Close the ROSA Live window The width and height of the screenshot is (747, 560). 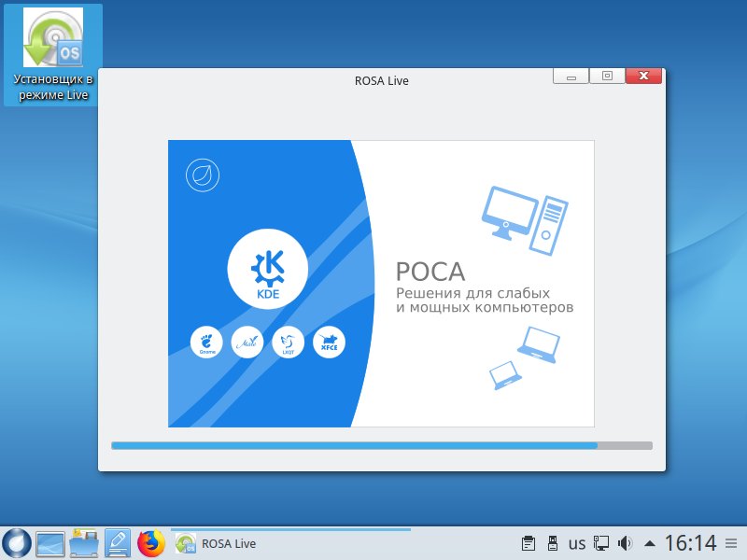tap(643, 77)
